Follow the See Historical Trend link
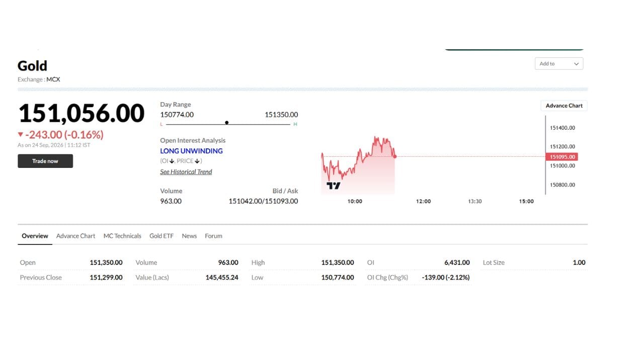This screenshot has height=362, width=644. coord(186,172)
